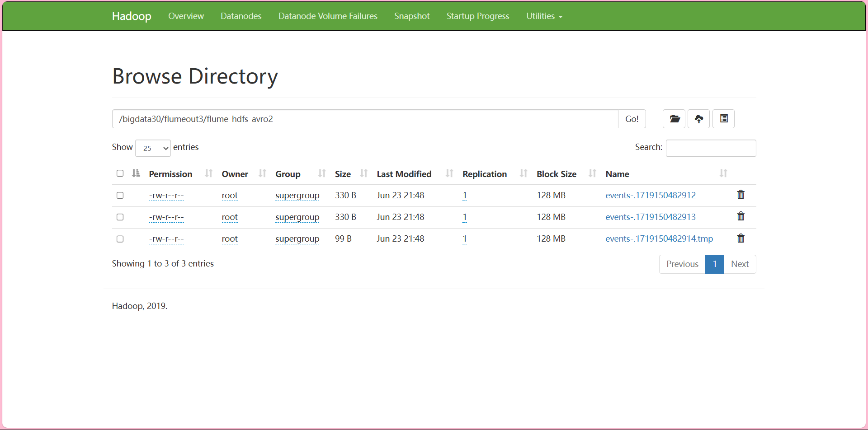
Task: Sort by the Size column arrows
Action: (x=364, y=173)
